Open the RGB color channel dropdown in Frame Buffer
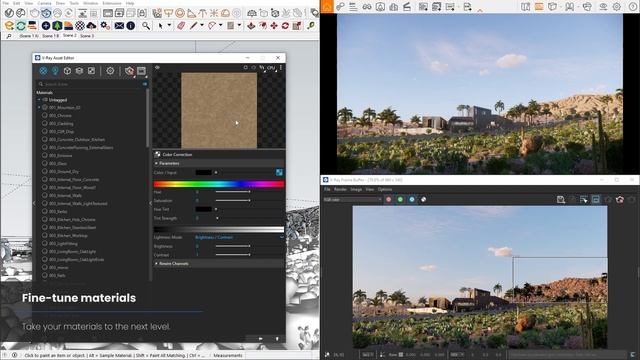The height and width of the screenshot is (360, 640). (353, 200)
